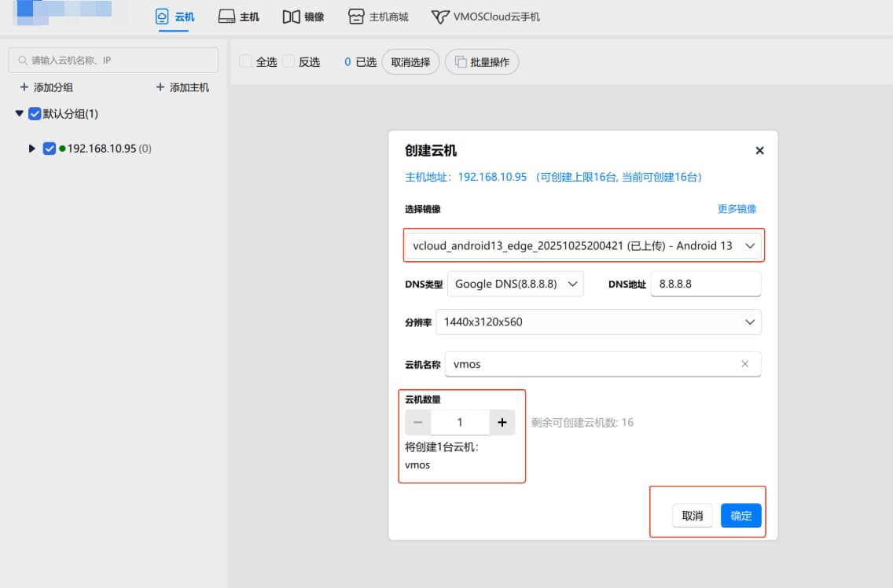Viewport: 893px width, 588px height.
Task: Toggle the 反选 checkbox
Action: pos(288,61)
